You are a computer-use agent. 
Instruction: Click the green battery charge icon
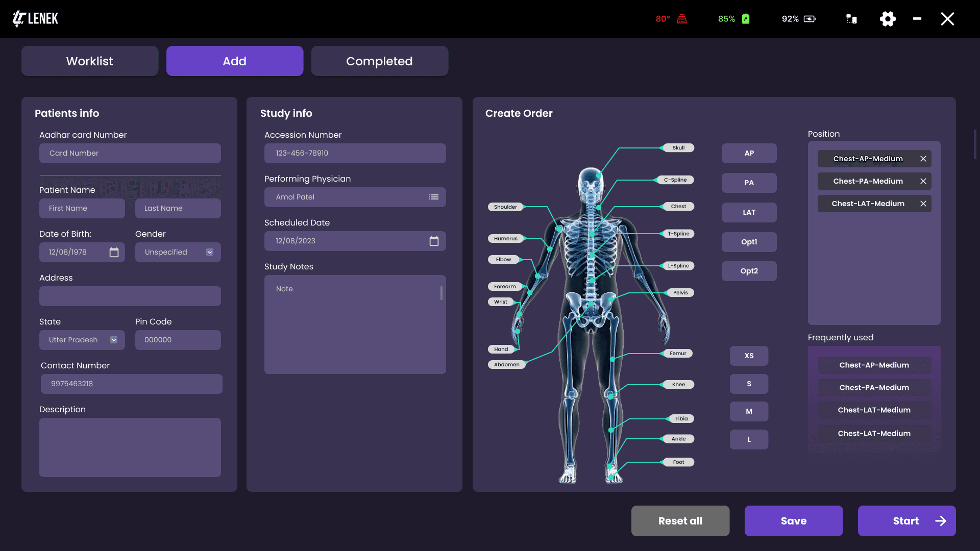[746, 19]
